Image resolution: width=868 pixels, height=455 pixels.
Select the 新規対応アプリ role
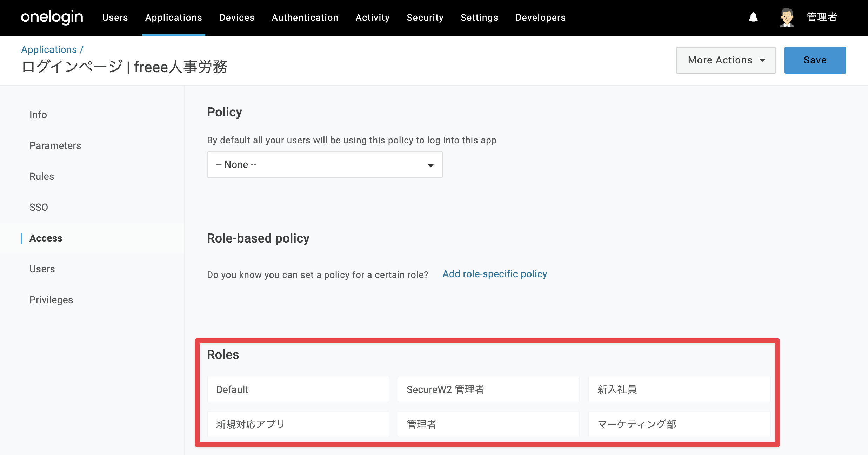(x=298, y=424)
